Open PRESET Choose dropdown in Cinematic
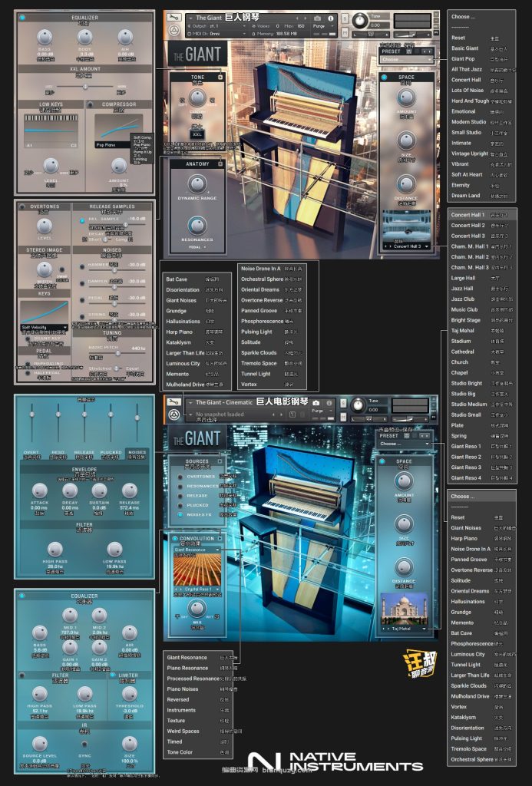 pos(404,444)
